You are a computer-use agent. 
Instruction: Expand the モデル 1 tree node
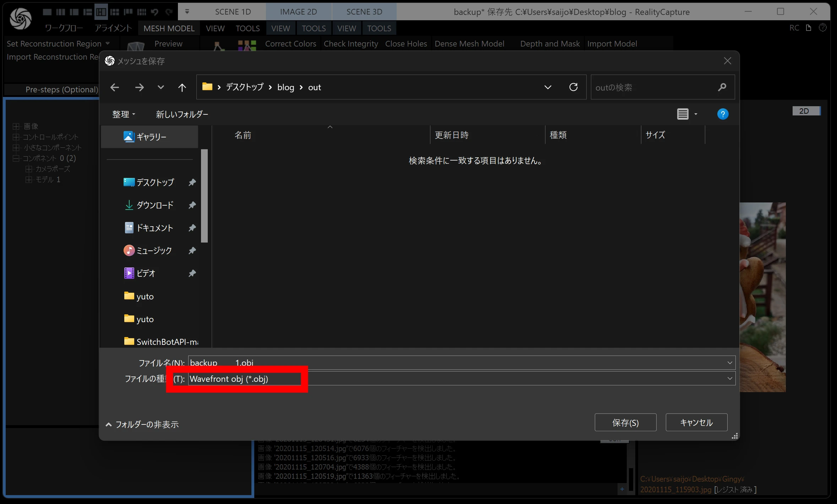28,180
